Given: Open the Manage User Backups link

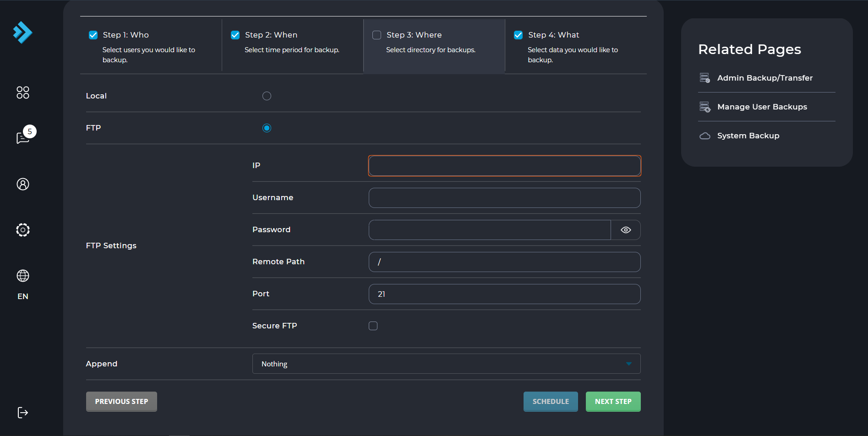Looking at the screenshot, I should [762, 107].
